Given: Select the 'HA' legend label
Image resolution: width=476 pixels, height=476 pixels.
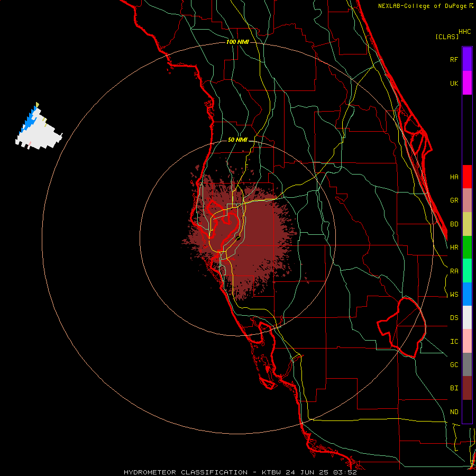Looking at the screenshot, I should (454, 177).
